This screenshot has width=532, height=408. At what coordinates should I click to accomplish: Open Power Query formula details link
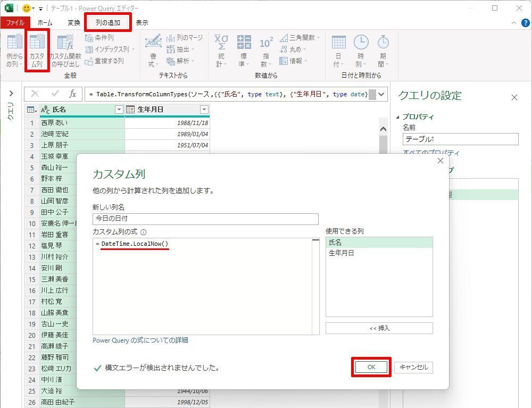tap(140, 340)
